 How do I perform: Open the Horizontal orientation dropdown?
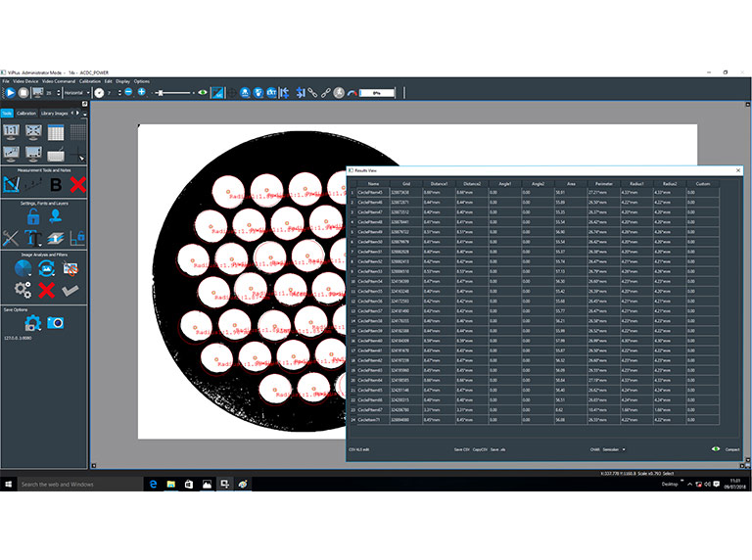[76, 92]
